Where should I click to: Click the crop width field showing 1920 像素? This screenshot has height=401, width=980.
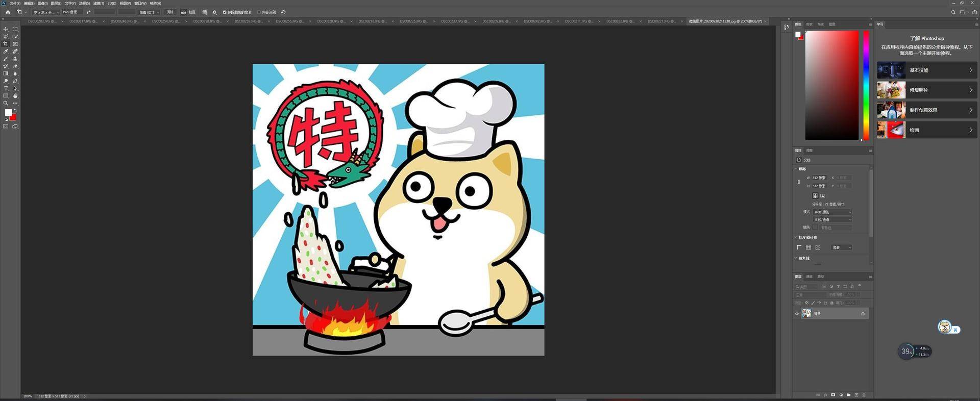[x=71, y=12]
